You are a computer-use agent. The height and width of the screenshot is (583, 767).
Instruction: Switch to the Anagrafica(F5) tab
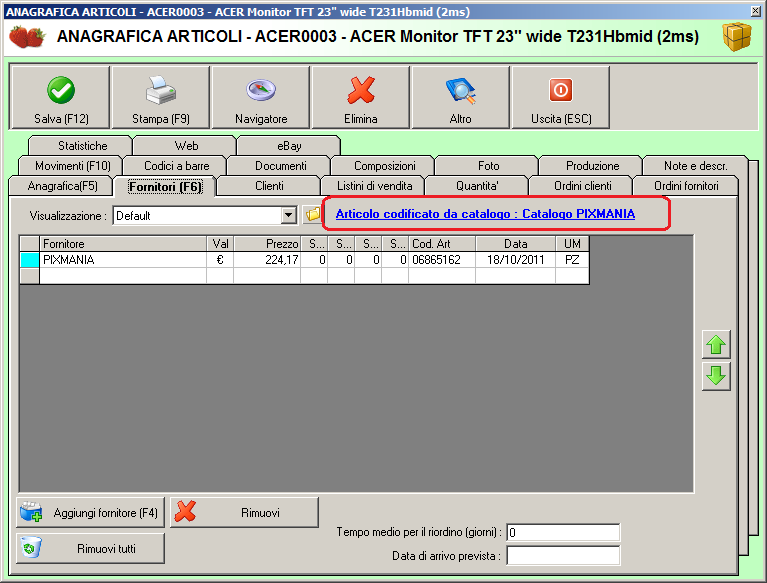(x=62, y=186)
